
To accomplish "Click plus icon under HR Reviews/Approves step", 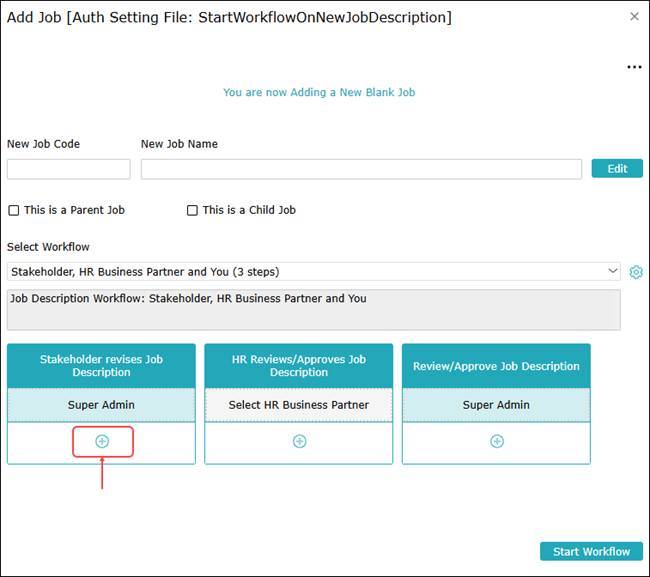I will click(x=299, y=441).
